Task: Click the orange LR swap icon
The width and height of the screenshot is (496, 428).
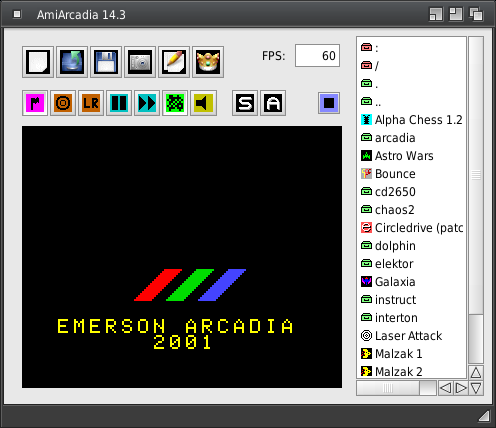Action: coord(91,103)
